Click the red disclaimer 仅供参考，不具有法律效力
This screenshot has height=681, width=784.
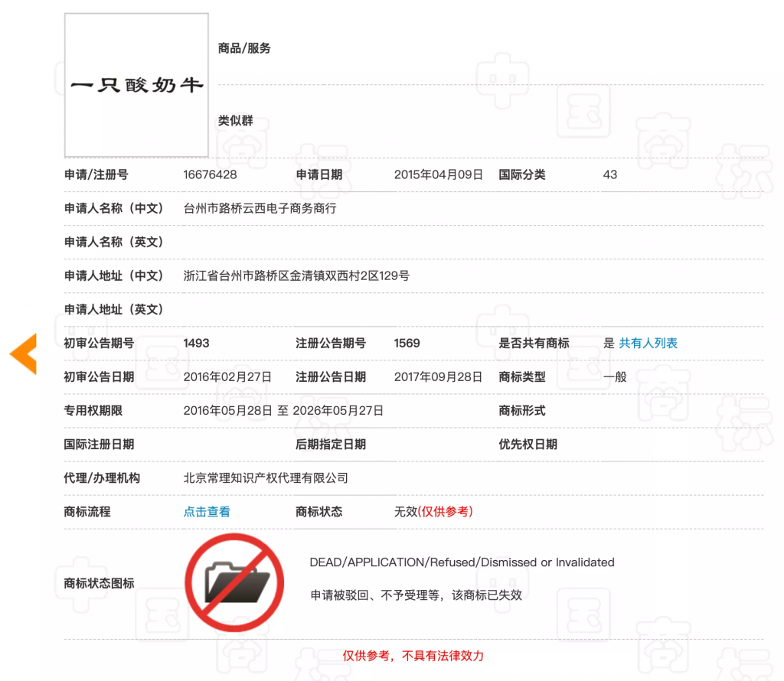413,656
